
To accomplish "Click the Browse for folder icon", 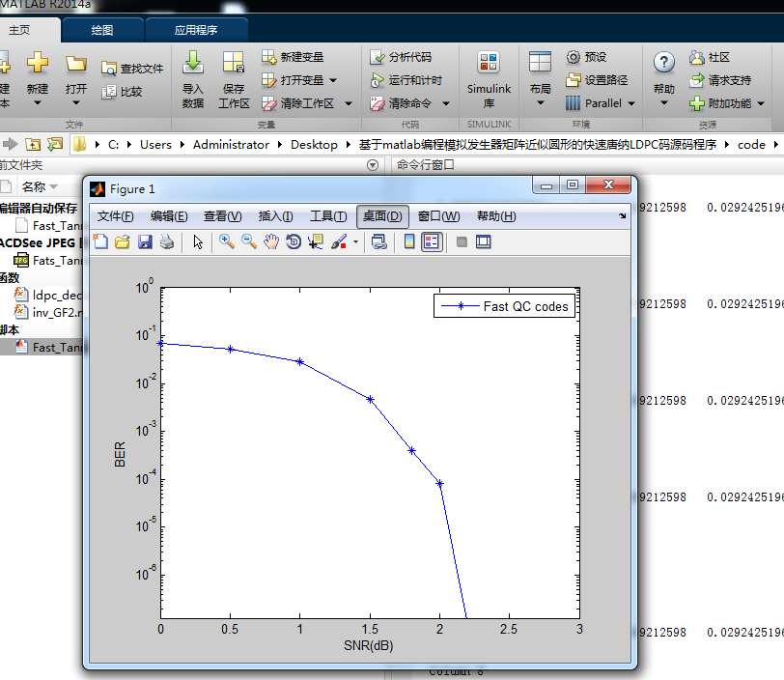I will [x=55, y=145].
